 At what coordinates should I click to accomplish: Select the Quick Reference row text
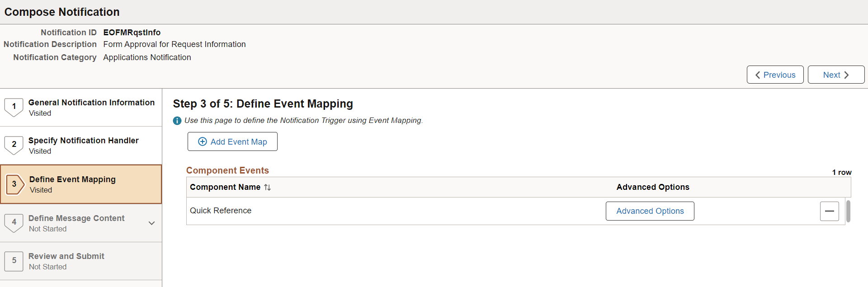[x=221, y=211]
